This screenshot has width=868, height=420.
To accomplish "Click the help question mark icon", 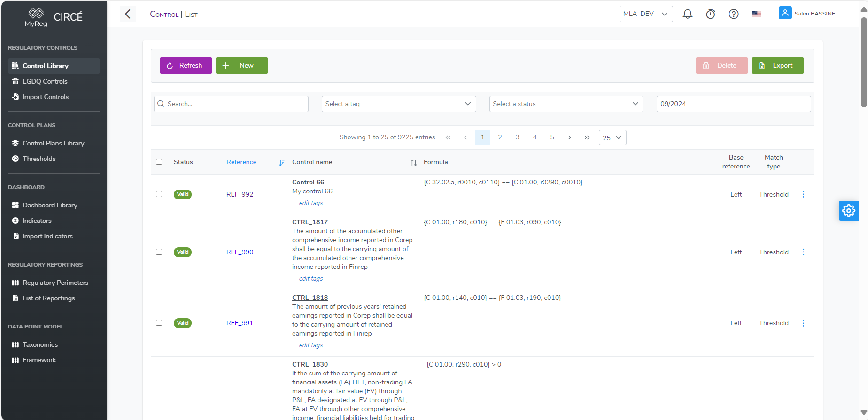I will (x=733, y=14).
